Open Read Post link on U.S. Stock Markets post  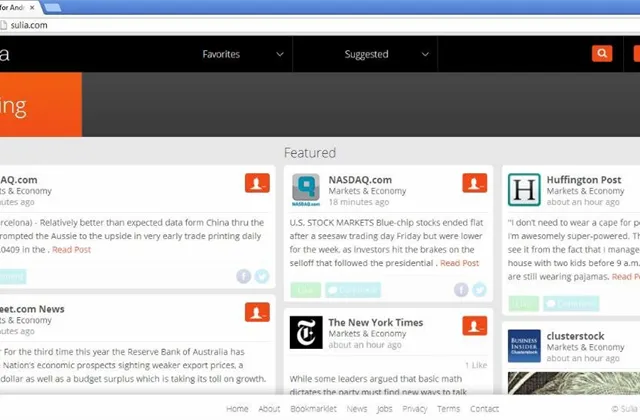[x=460, y=263]
